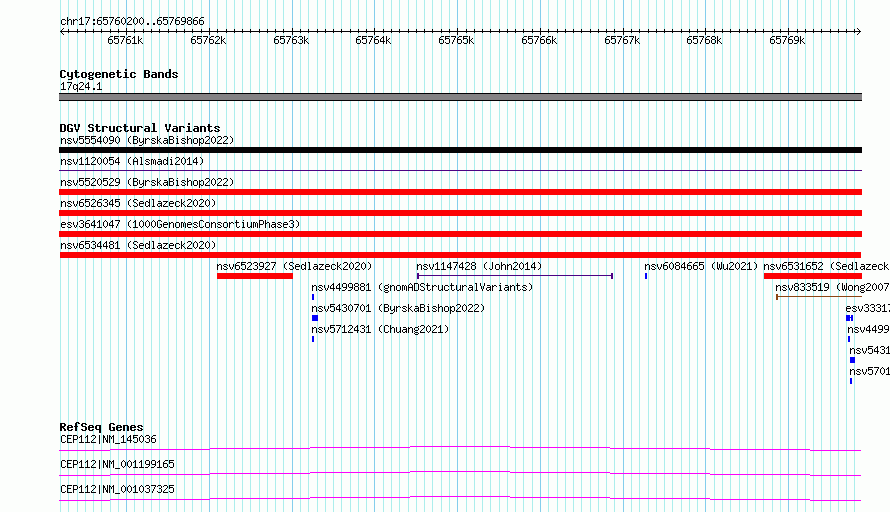Click the right arrow of the coordinate ruler
The height and width of the screenshot is (512, 890).
point(858,31)
